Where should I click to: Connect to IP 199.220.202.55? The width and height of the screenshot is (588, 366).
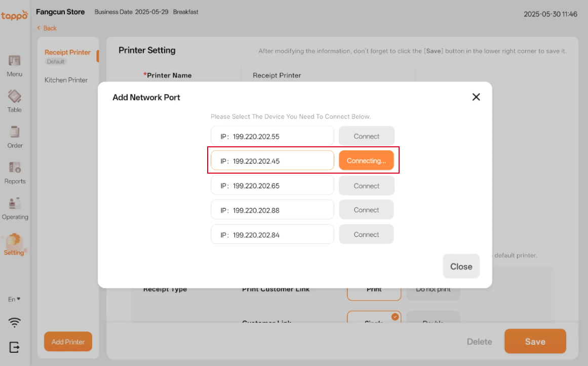[x=366, y=136]
